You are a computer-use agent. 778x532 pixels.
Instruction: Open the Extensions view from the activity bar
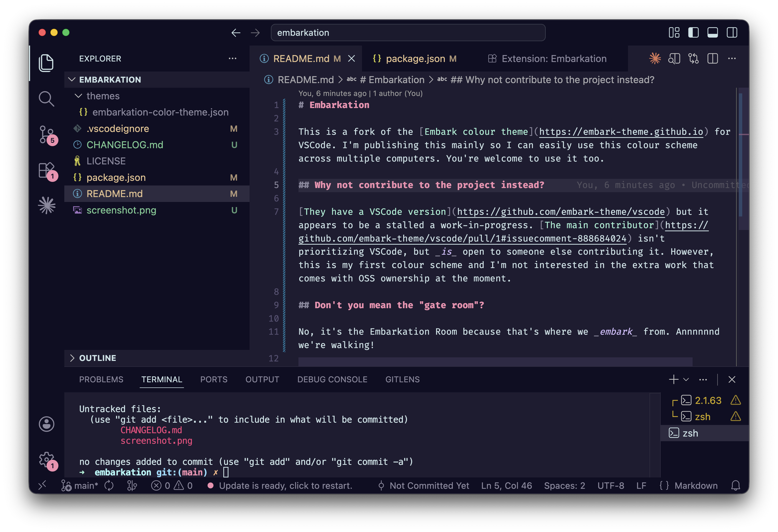coord(47,171)
